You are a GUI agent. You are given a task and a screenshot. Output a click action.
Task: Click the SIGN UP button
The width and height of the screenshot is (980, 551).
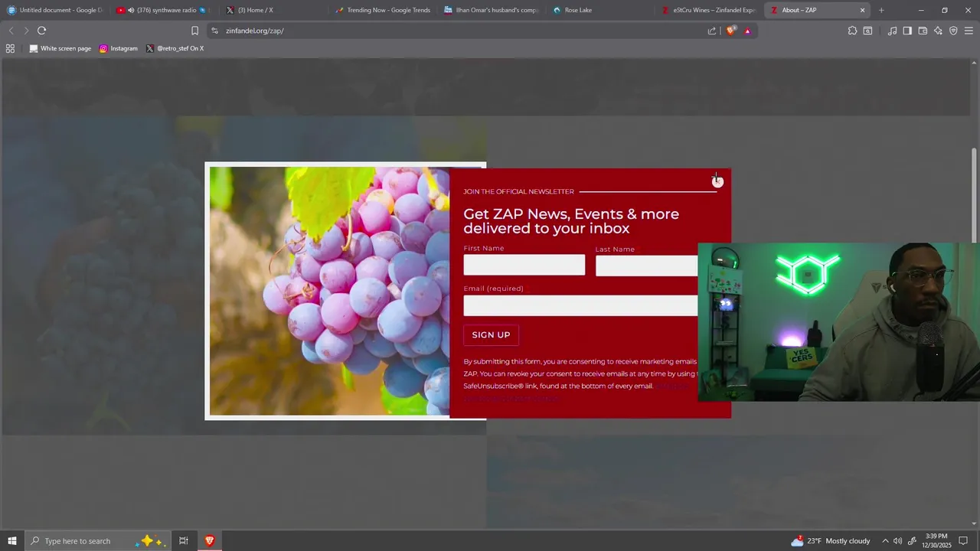click(491, 335)
